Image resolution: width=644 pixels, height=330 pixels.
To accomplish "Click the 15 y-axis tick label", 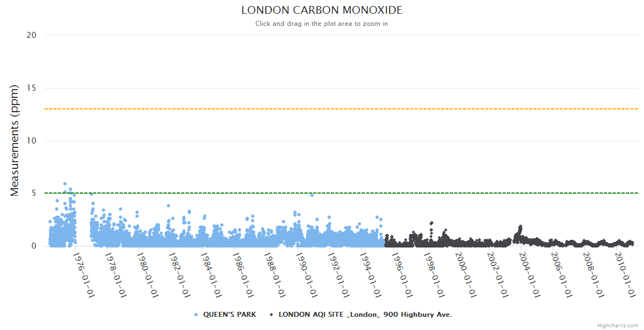I will pos(31,88).
